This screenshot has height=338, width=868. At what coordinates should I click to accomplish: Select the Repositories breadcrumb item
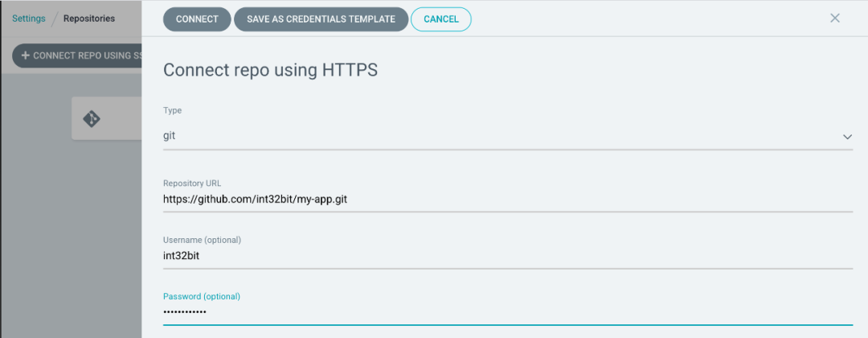point(88,18)
